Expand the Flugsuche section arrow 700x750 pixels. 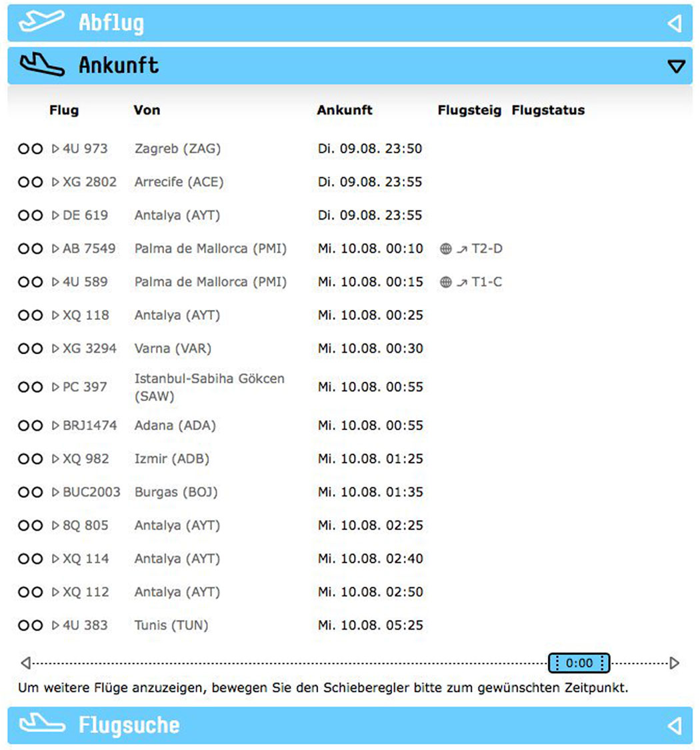coord(675,726)
